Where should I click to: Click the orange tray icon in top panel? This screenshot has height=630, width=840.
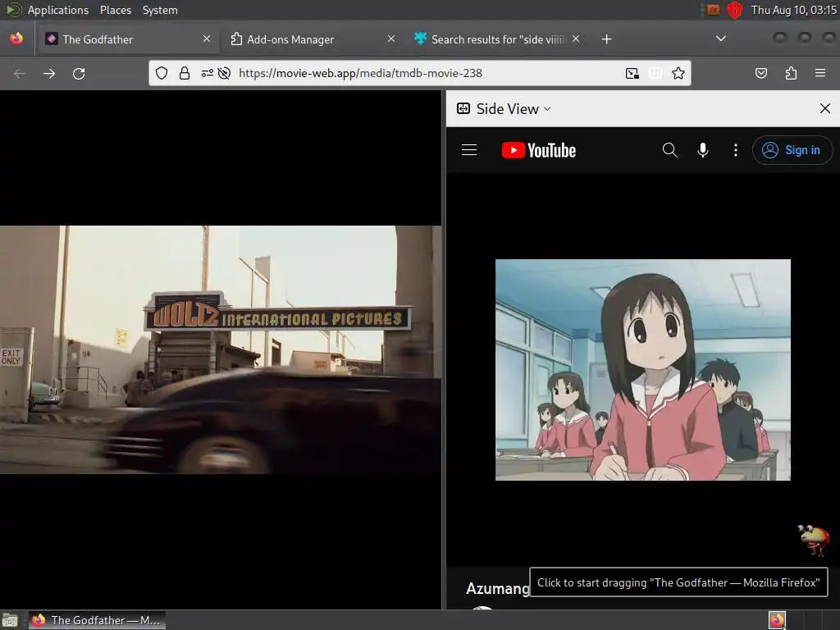(713, 10)
